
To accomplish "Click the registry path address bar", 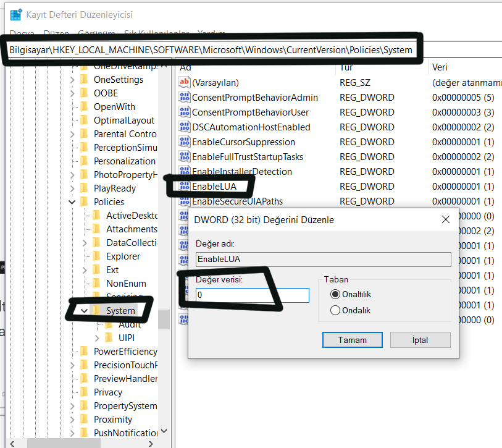I will (211, 50).
